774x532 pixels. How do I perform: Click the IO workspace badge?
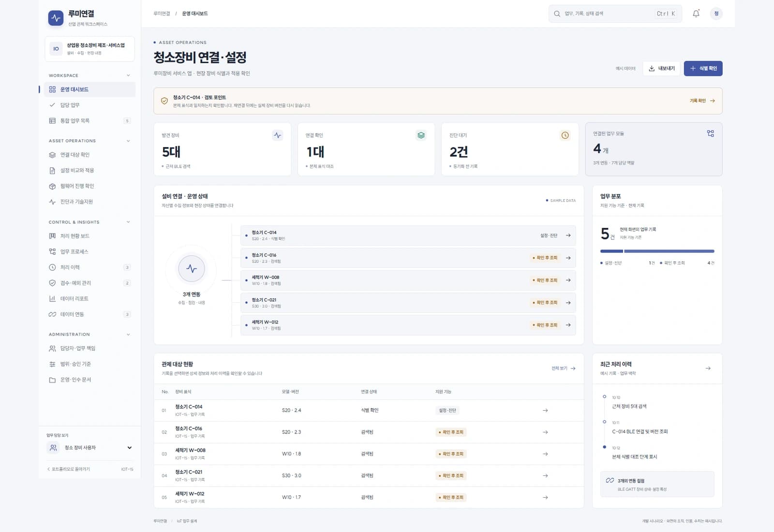[x=56, y=49]
